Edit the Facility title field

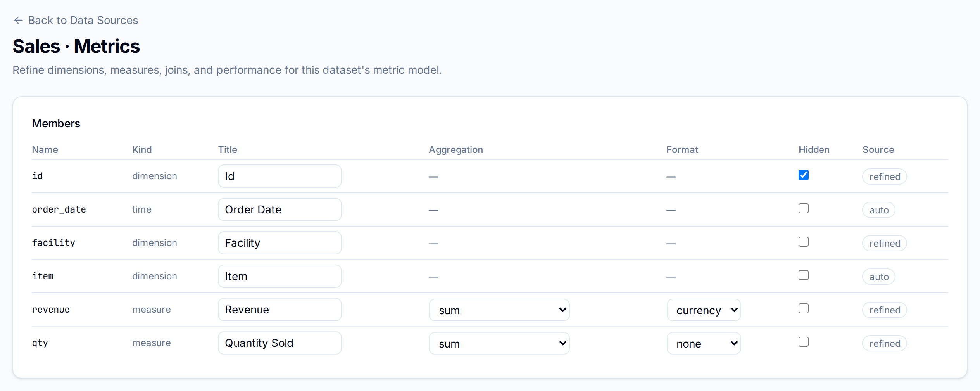click(280, 243)
